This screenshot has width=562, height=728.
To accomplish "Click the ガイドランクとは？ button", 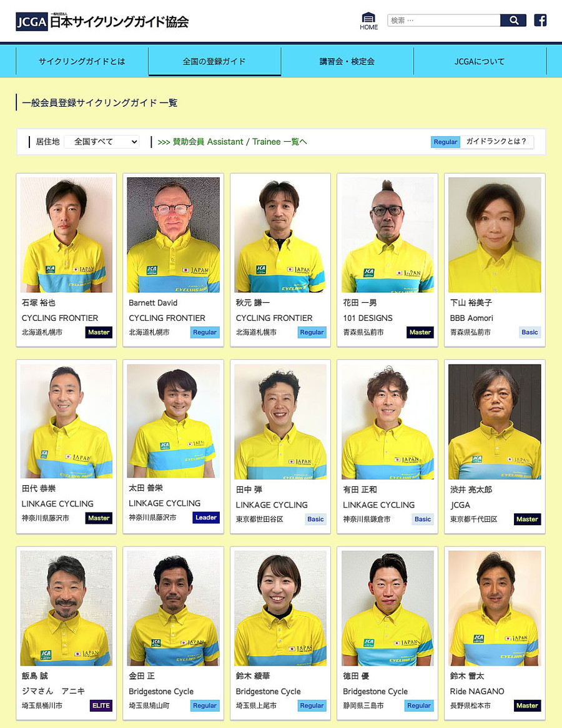I will 496,142.
